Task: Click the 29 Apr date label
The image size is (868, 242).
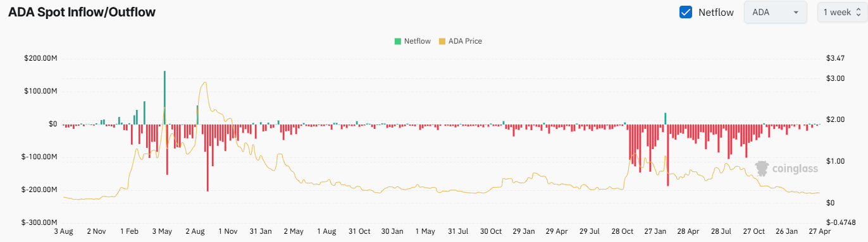Action: [x=557, y=232]
